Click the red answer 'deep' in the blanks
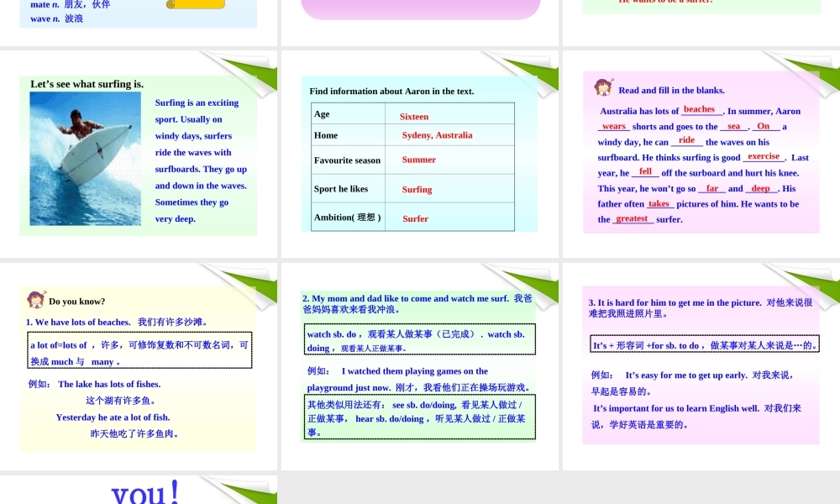The width and height of the screenshot is (840, 504). click(x=761, y=188)
